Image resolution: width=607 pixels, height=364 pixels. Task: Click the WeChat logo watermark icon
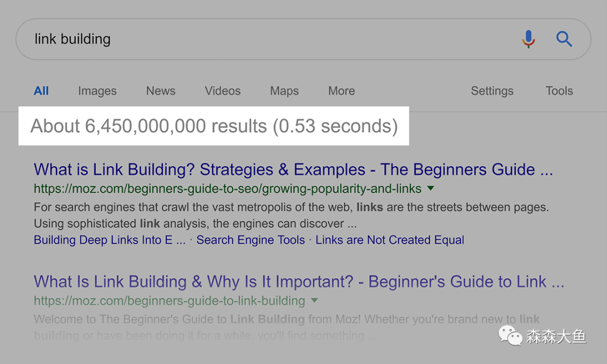(x=510, y=335)
